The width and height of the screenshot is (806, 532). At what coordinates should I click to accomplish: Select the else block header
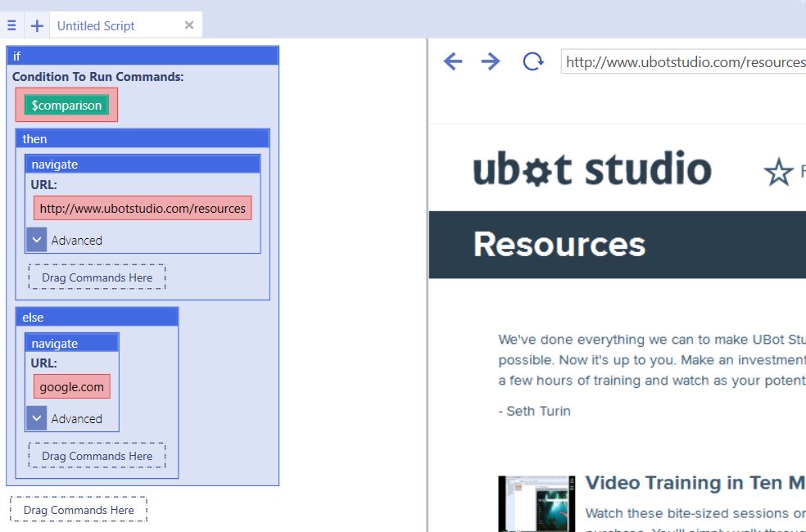[x=97, y=318]
